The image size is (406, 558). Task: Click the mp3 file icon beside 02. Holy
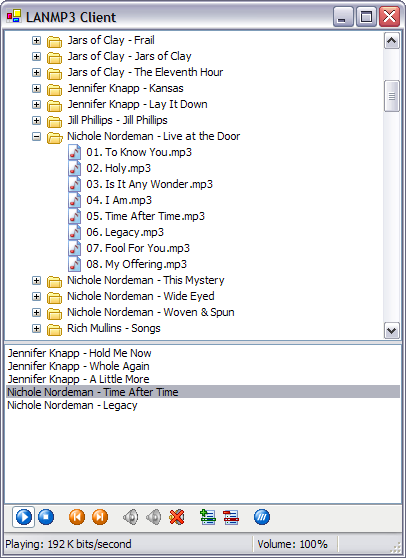[x=74, y=168]
